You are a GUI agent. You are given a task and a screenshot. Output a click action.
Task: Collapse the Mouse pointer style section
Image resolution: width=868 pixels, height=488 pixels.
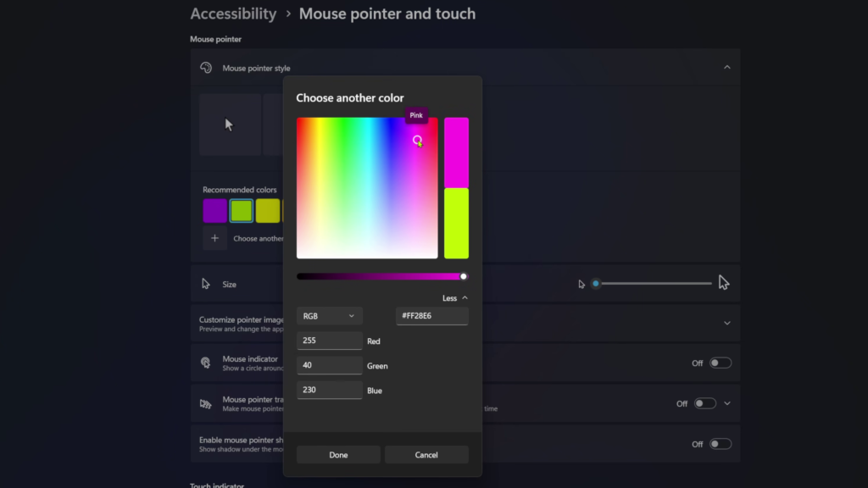click(726, 66)
